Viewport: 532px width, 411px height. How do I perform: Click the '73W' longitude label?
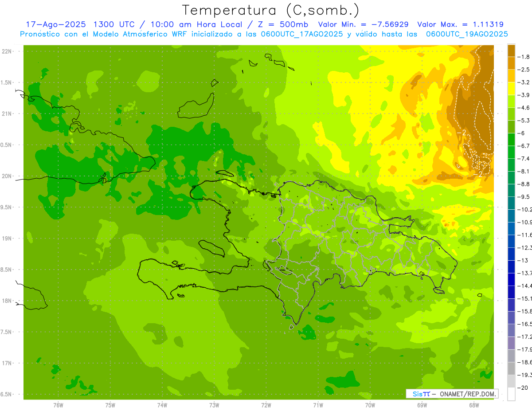[214, 405]
